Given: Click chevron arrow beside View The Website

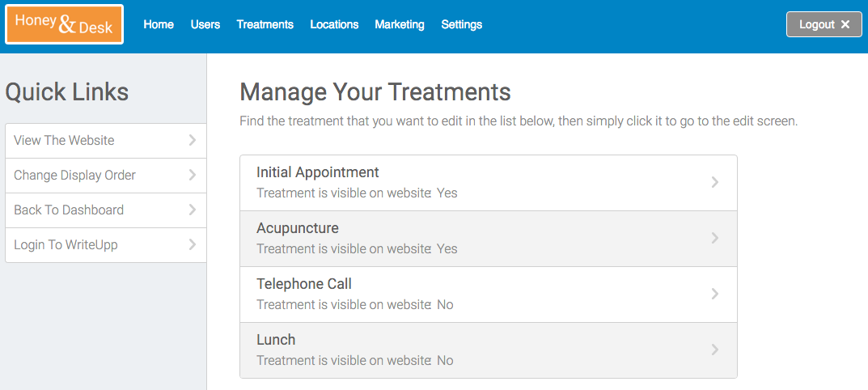Looking at the screenshot, I should coord(192,140).
